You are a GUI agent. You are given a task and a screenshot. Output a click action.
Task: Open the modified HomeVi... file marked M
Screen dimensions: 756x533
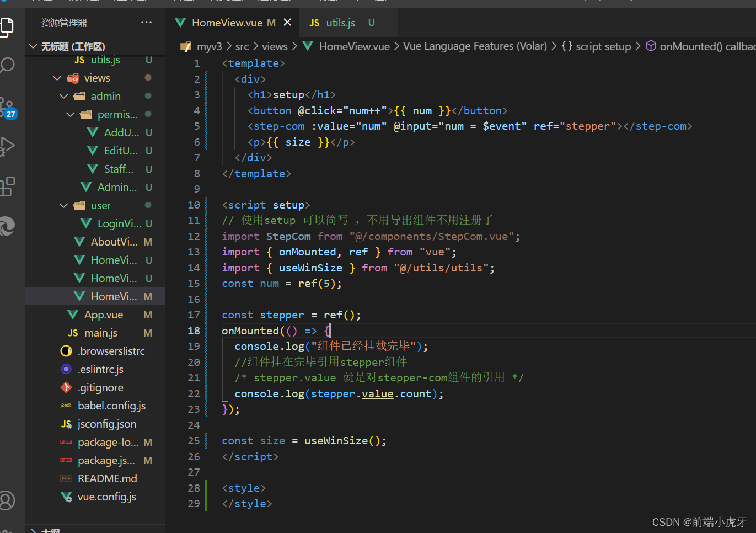click(95, 296)
